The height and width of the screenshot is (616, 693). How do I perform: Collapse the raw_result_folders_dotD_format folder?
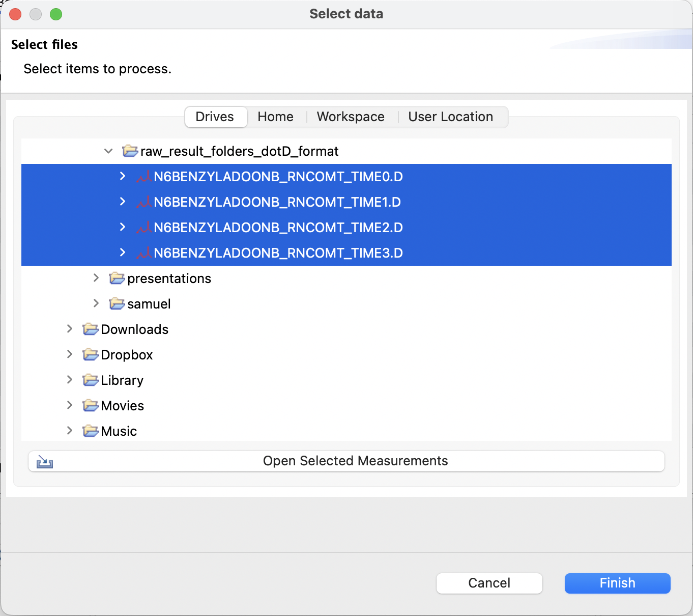(x=108, y=151)
